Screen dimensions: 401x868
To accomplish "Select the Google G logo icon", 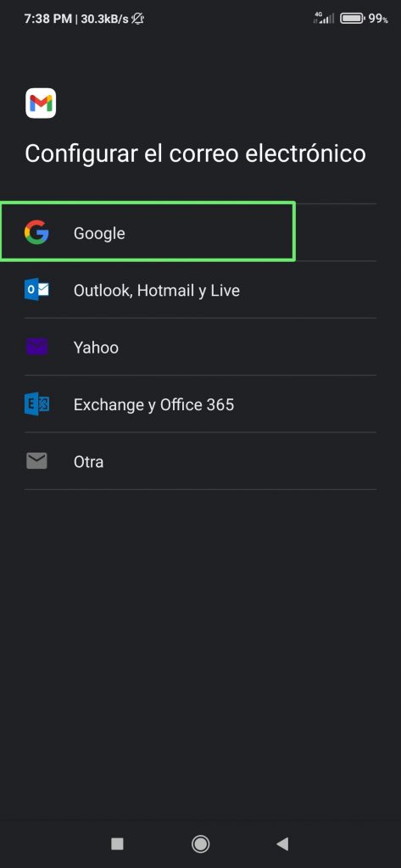I will (x=36, y=232).
